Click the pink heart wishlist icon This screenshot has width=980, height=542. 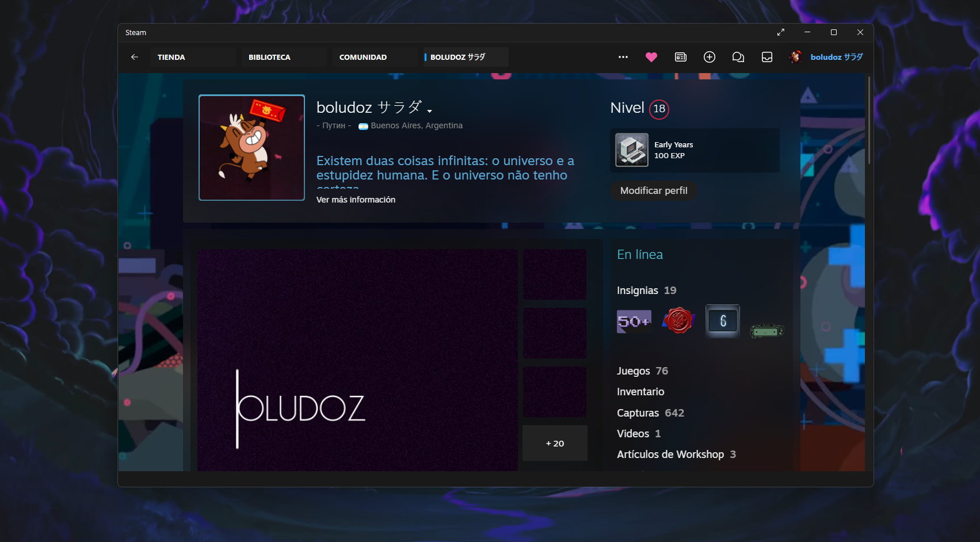click(x=651, y=57)
